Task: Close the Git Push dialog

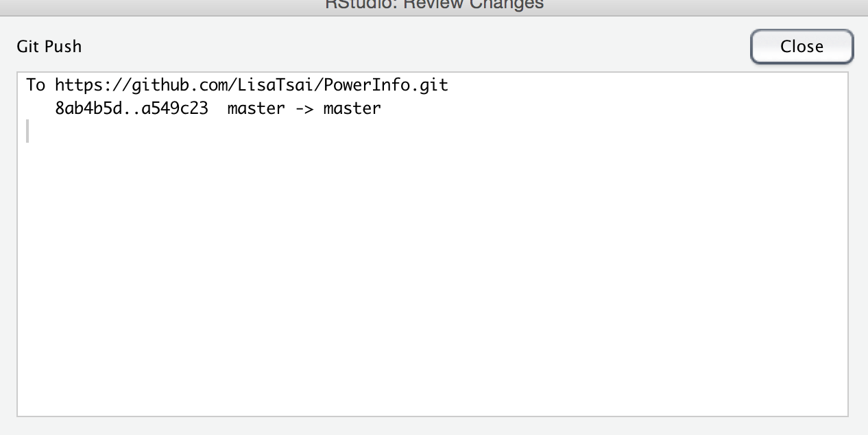Action: point(801,47)
